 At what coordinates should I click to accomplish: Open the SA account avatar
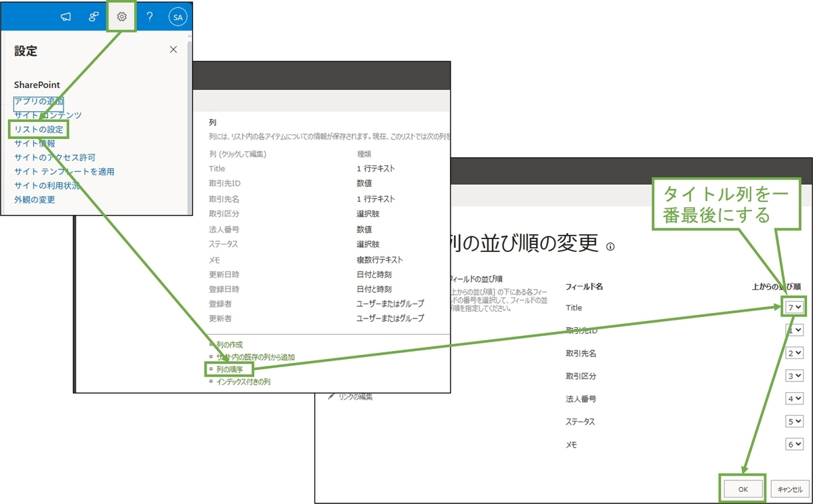click(x=178, y=17)
